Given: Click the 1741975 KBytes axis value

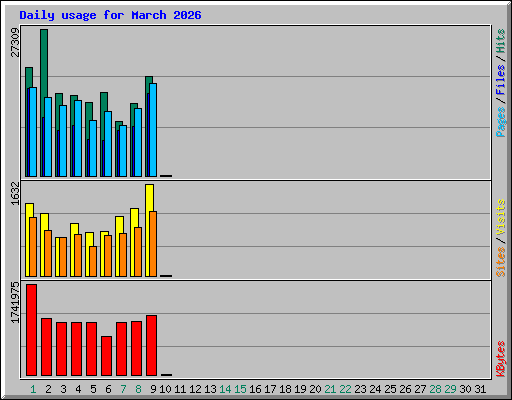Looking at the screenshot, I should (15, 303).
